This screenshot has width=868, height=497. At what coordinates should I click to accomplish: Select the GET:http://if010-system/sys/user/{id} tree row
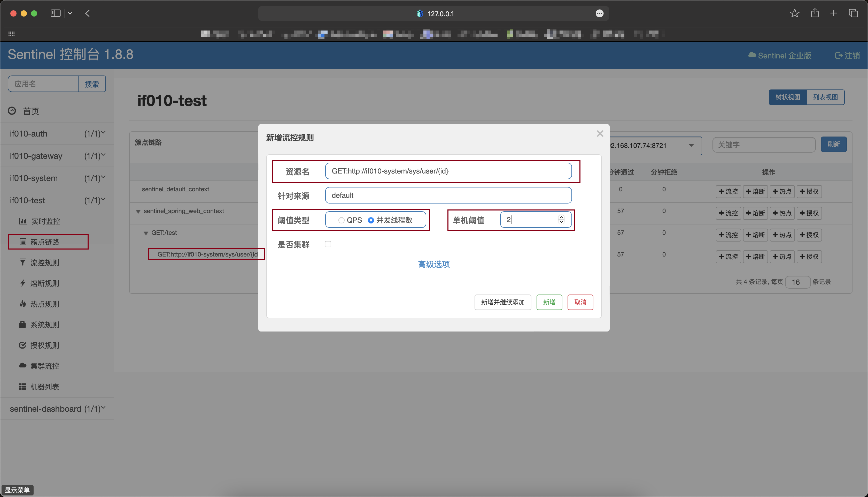coord(208,254)
